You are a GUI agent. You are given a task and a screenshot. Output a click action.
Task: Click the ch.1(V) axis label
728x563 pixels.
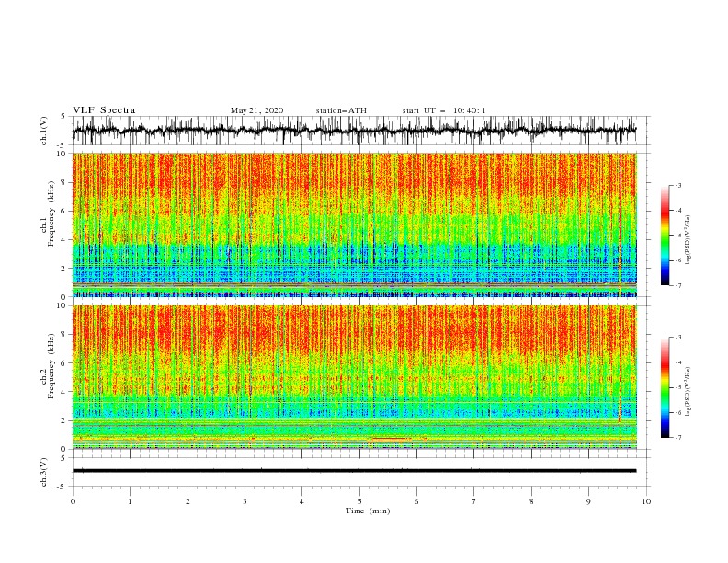44,131
